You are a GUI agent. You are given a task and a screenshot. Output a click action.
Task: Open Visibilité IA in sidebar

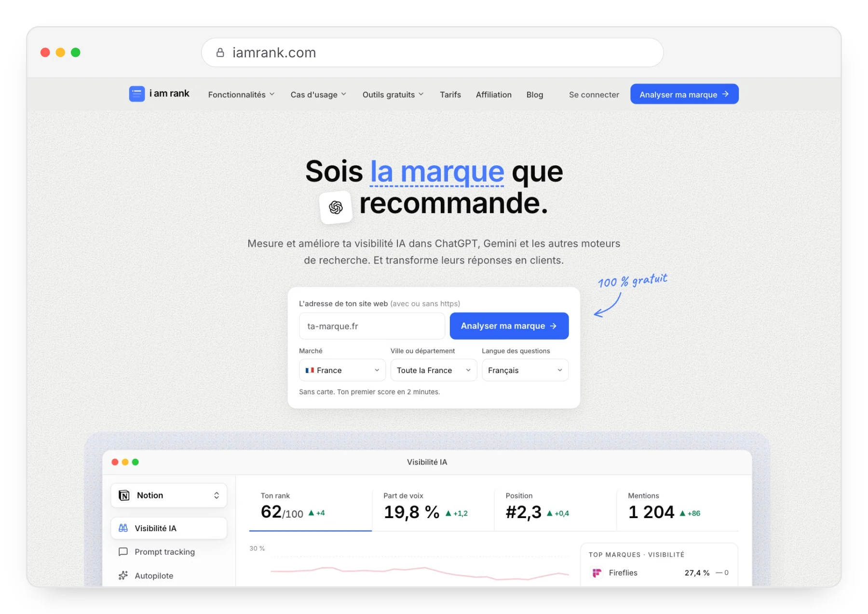[x=169, y=528]
